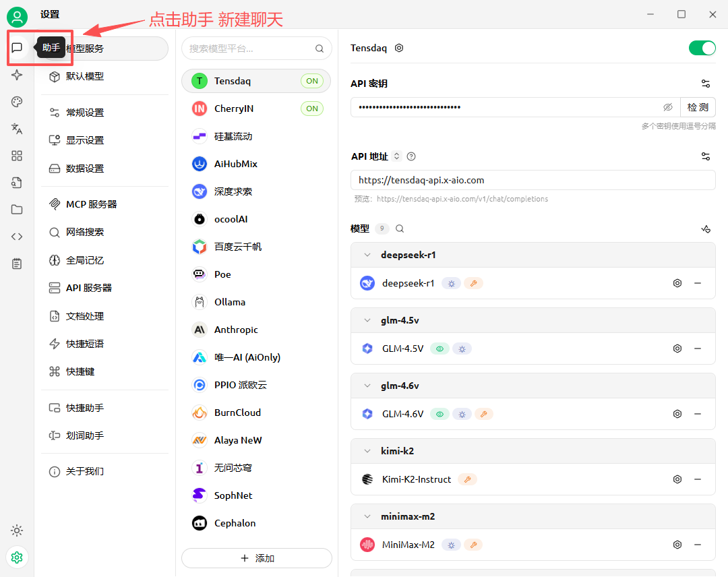Click the green settings gear in sidebar

coord(17,557)
